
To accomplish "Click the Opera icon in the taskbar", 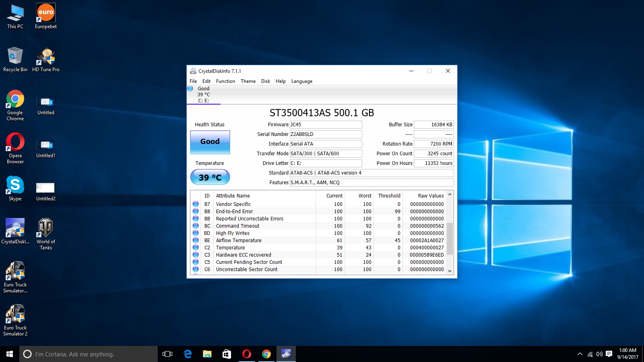I will click(246, 354).
